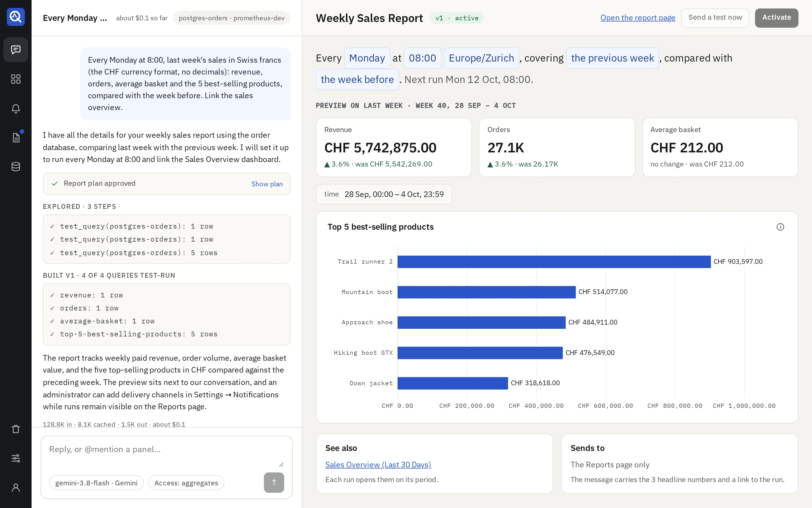Click the info icon on Top 5 panel
This screenshot has width=812, height=508.
780,227
